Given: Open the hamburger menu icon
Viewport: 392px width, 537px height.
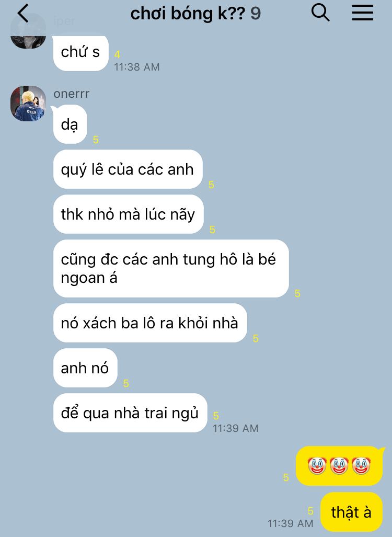Looking at the screenshot, I should click(363, 13).
